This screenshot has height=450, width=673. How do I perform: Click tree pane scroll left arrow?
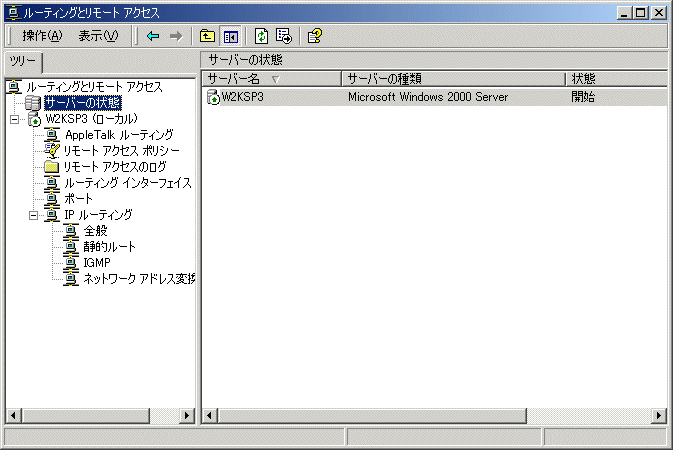click(x=14, y=416)
